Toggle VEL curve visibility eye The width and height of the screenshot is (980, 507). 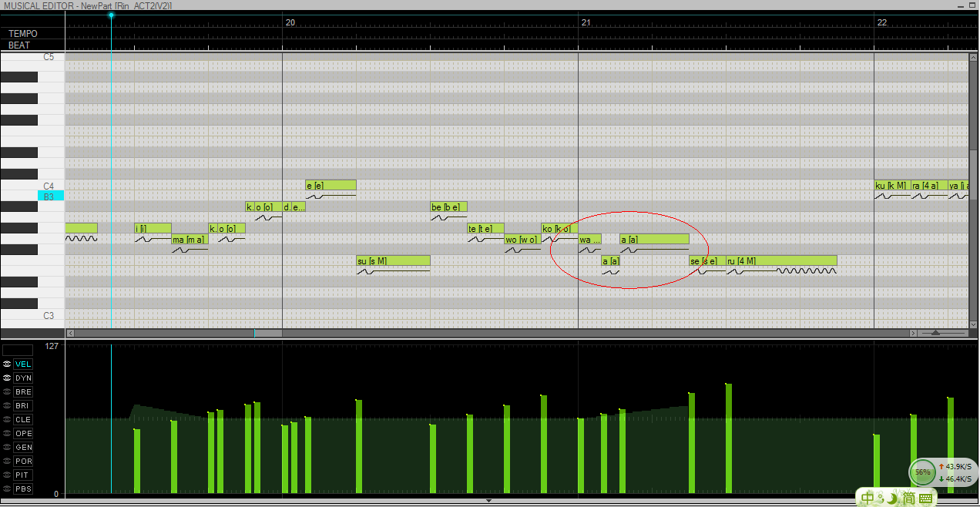(x=6, y=364)
